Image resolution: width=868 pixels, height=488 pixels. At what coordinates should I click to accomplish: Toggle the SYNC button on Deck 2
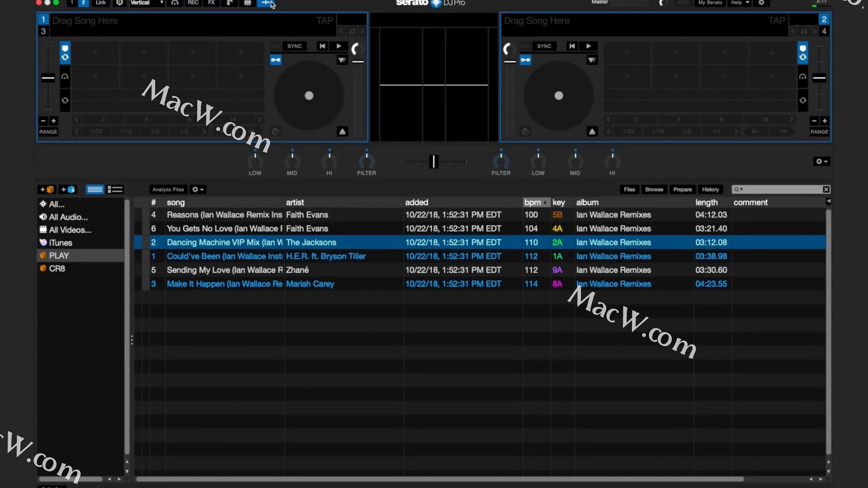(x=544, y=46)
